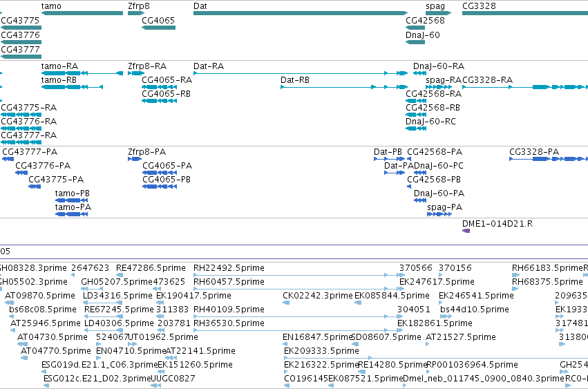This screenshot has width=588, height=389.
Task: Click the CG42568 gene label
Action: 425,20
